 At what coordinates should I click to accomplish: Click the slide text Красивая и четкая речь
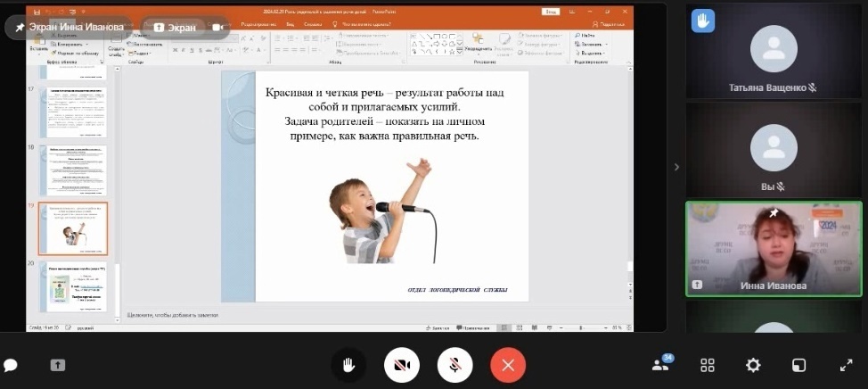click(x=384, y=113)
